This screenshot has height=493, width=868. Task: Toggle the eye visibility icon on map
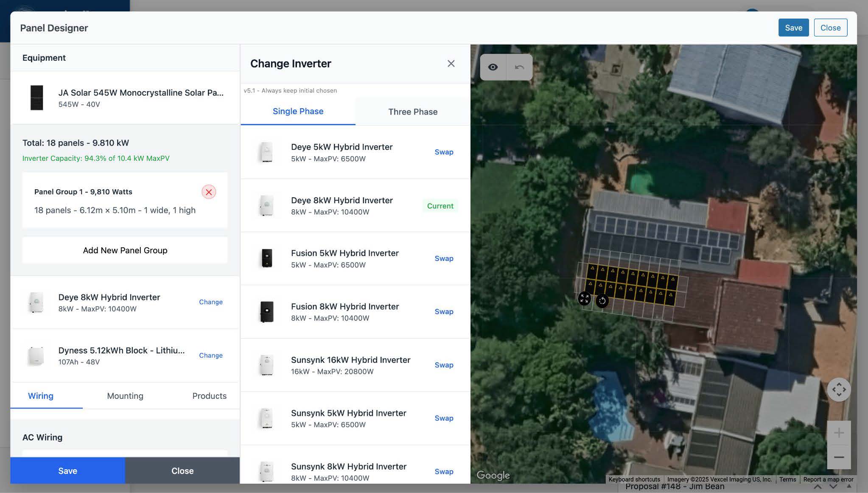point(493,67)
